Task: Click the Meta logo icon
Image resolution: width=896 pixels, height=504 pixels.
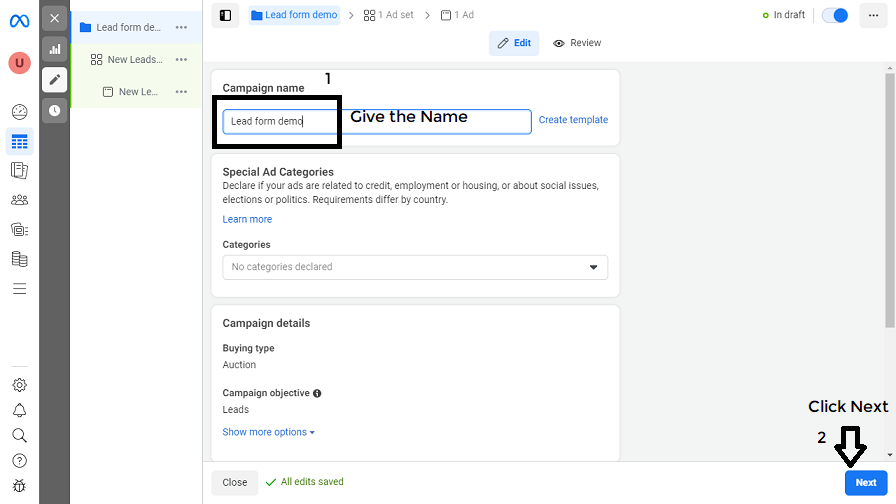Action: [x=19, y=21]
